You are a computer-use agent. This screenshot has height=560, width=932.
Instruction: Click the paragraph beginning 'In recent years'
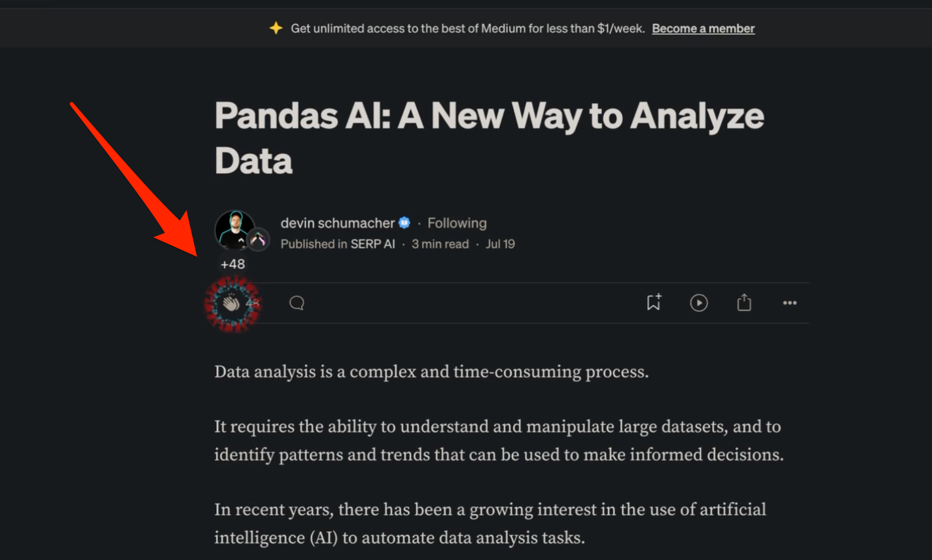click(490, 523)
